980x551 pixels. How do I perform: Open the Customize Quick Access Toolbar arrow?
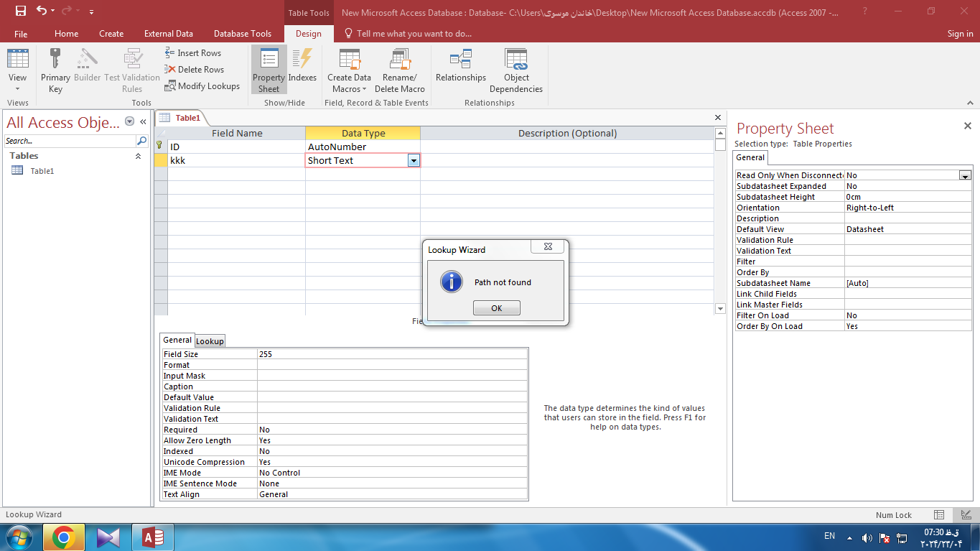[x=91, y=12]
